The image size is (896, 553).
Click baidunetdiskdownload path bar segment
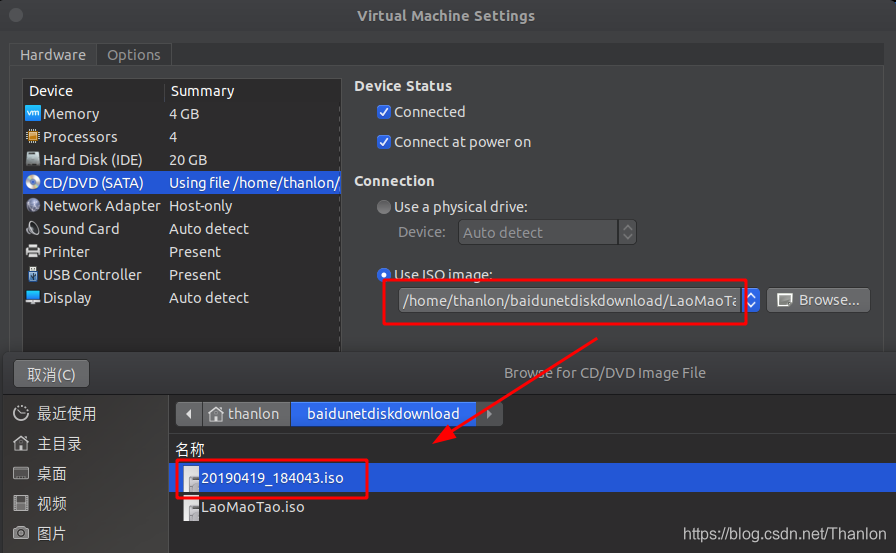383,414
